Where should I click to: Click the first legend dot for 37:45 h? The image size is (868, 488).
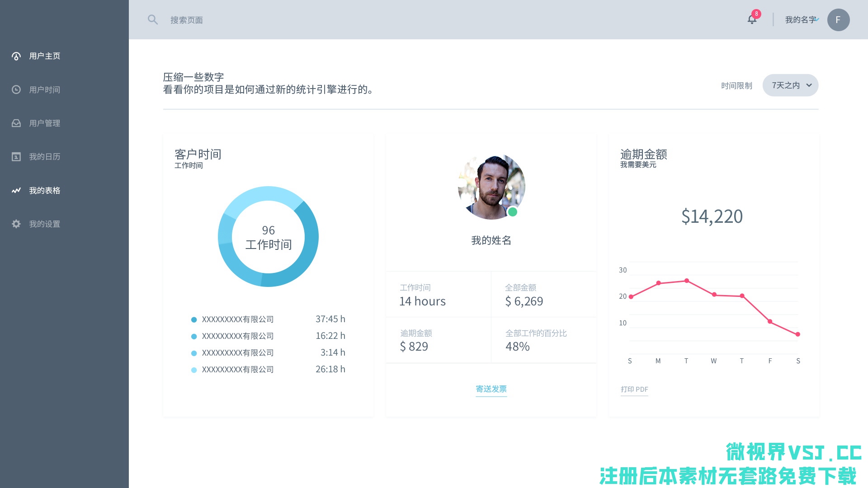[194, 319]
